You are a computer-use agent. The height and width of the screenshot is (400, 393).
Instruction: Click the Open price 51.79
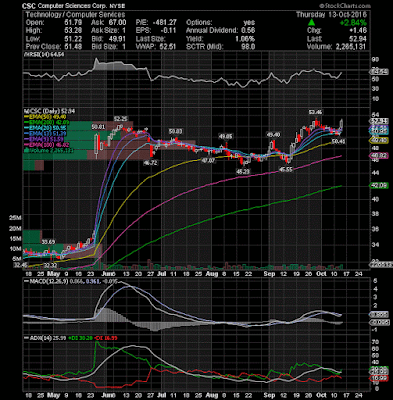(74, 23)
